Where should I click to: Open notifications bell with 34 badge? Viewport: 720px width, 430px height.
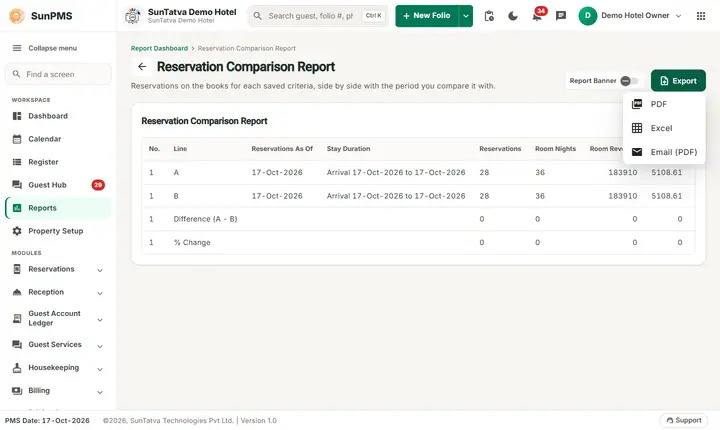(x=537, y=16)
